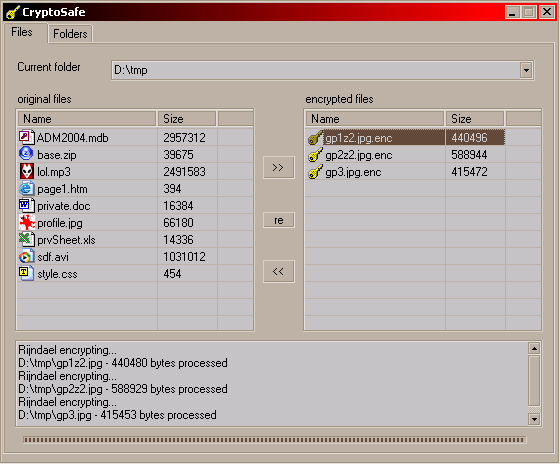Select the page1.htm file name
Viewport: 560px width, 464px height.
tap(62, 189)
